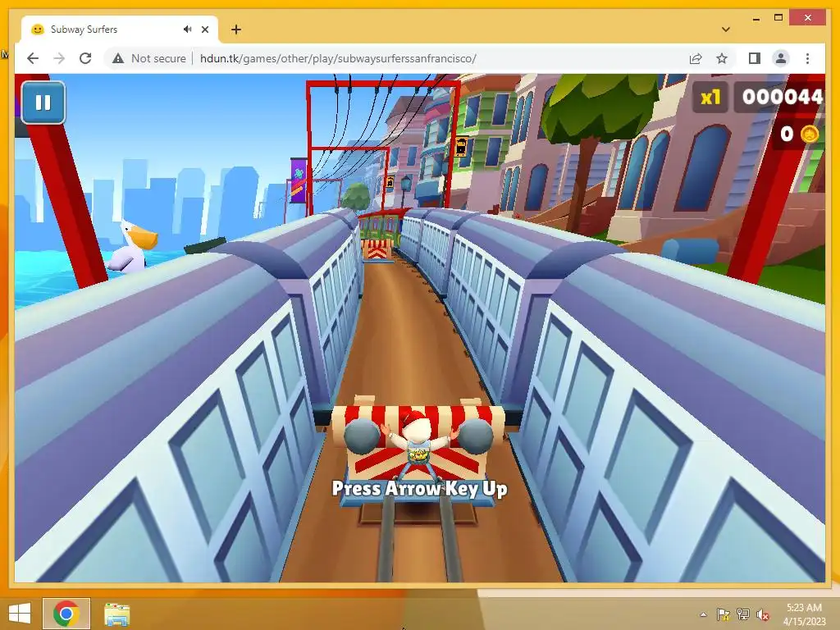
Task: Share this page via the share icon
Action: point(696,58)
